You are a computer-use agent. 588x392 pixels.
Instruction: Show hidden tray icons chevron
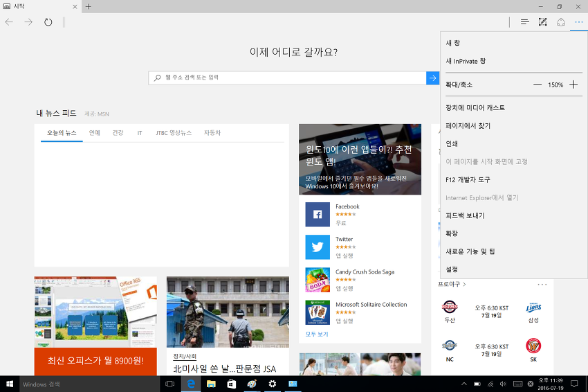pos(464,384)
